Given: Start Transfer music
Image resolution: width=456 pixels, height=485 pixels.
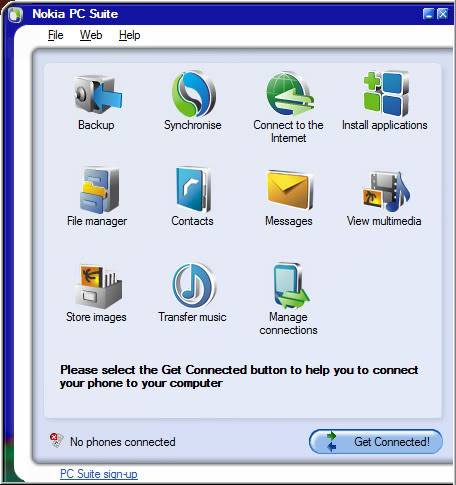Looking at the screenshot, I should [194, 286].
